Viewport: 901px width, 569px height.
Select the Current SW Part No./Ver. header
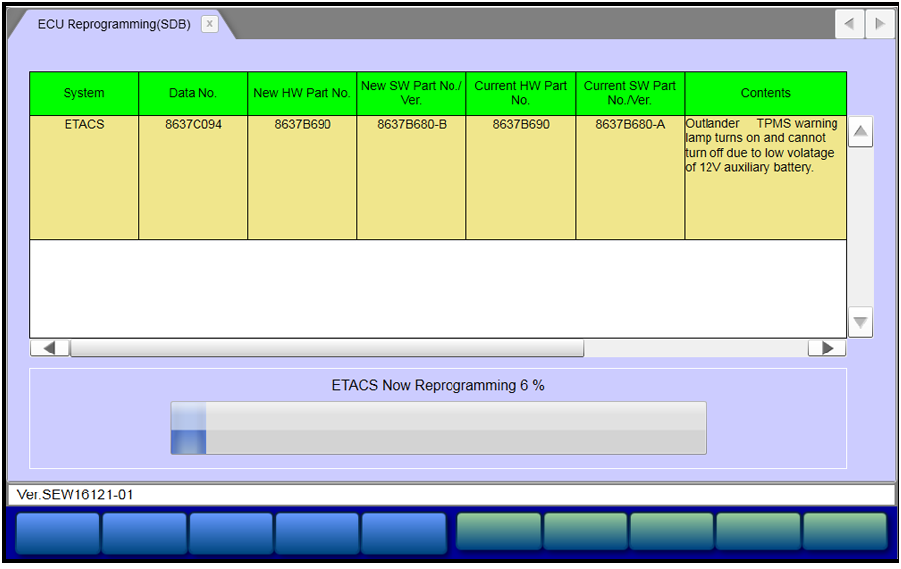point(630,93)
